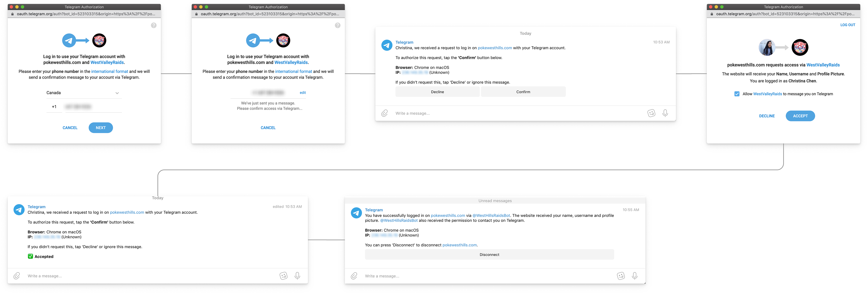868x295 pixels.
Task: Click microphone icon in Accepted chat
Action: [x=297, y=276]
